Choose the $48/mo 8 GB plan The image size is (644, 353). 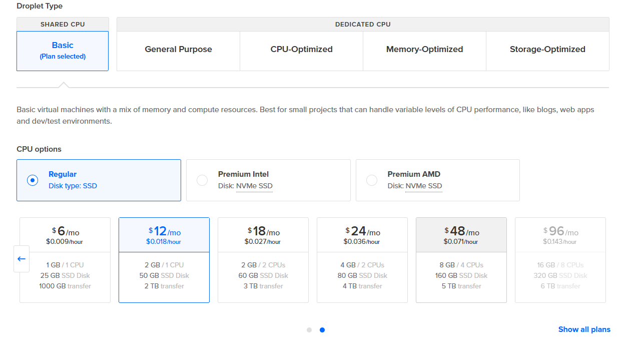(x=461, y=260)
